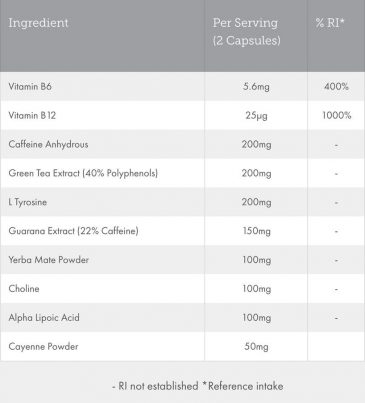
Task: Click the 5.6mg serving value
Action: tap(256, 87)
